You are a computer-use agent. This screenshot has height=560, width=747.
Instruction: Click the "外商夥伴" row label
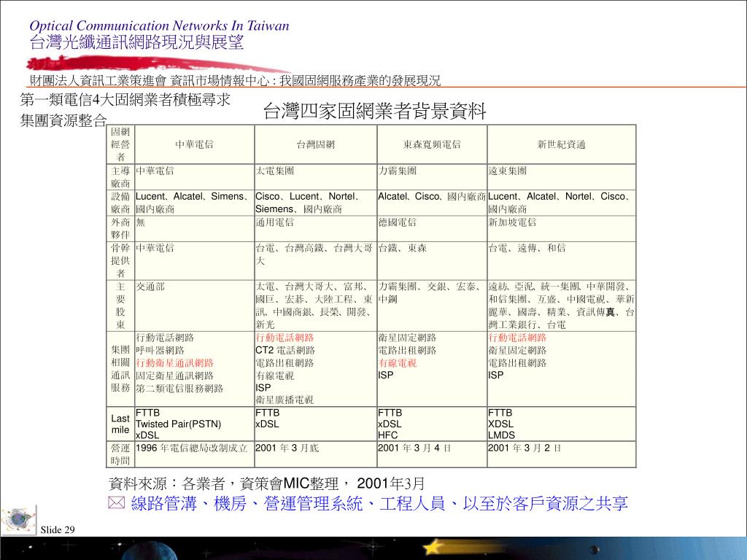(120, 228)
